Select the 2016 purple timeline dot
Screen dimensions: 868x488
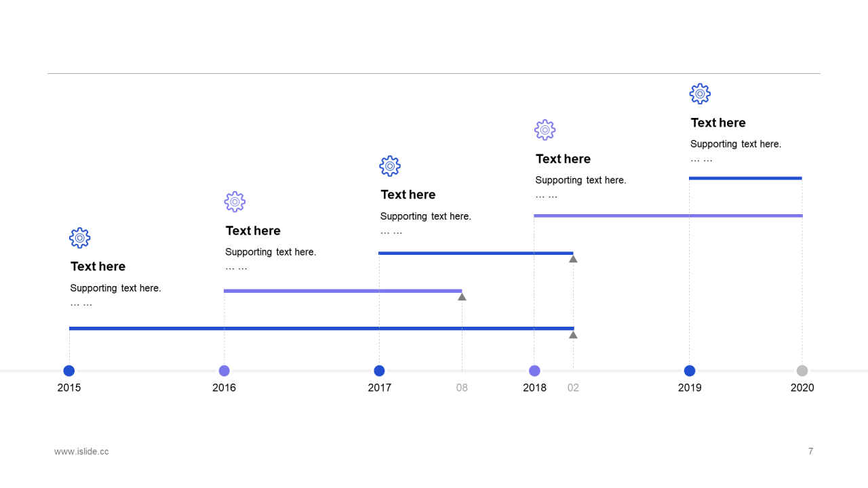point(224,371)
